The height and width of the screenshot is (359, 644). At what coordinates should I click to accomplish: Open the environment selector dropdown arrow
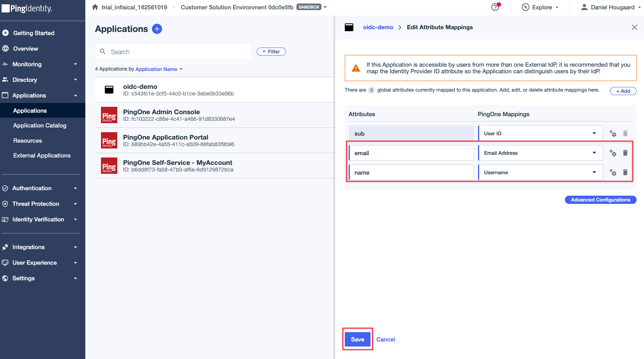pos(325,7)
